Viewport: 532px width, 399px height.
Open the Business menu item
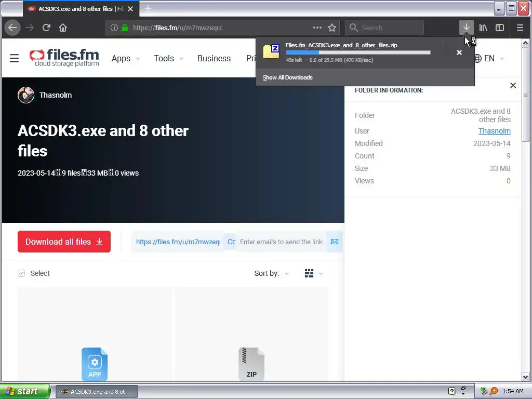point(214,58)
